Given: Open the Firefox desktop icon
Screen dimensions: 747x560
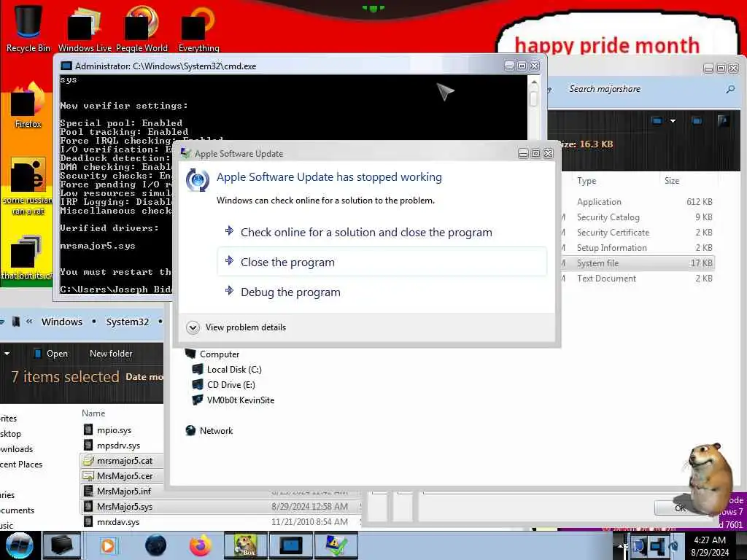Looking at the screenshot, I should 28,106.
